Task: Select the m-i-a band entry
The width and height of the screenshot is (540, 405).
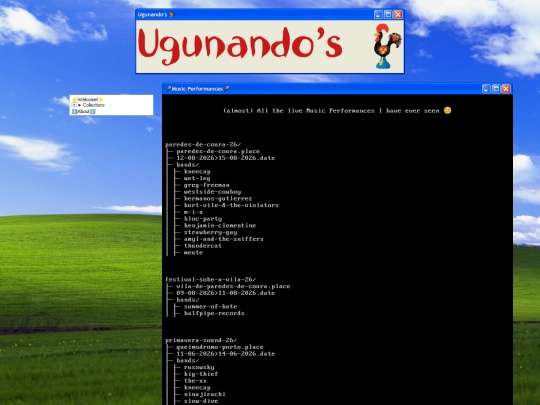Action: pos(193,212)
